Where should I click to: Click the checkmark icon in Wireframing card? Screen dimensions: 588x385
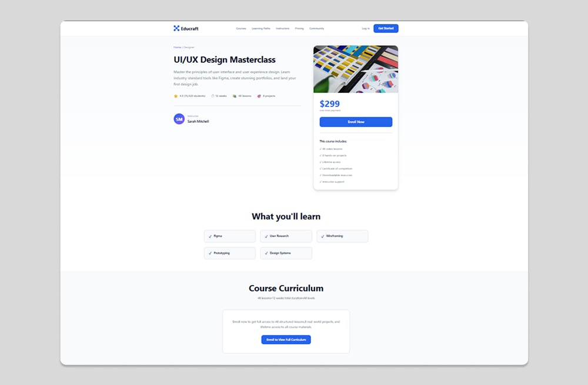click(322, 236)
